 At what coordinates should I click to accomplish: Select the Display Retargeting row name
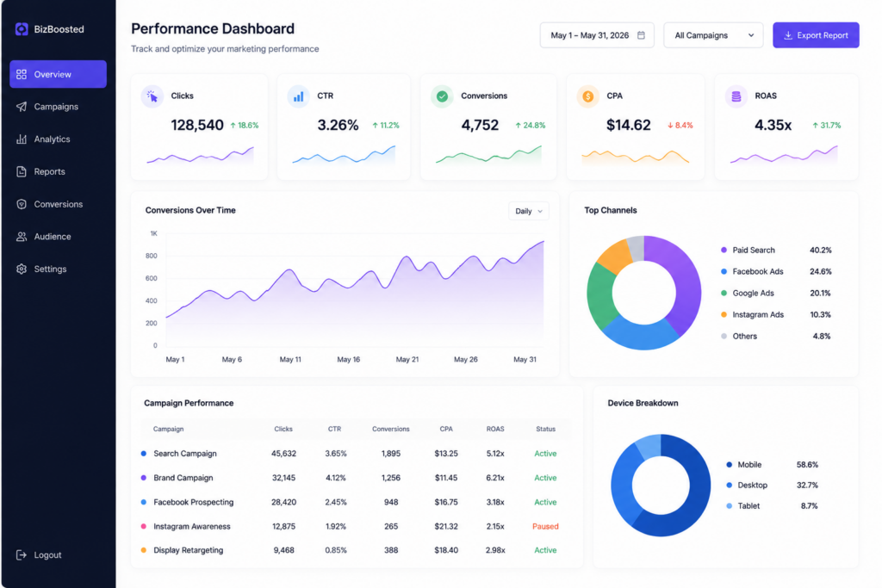(189, 550)
